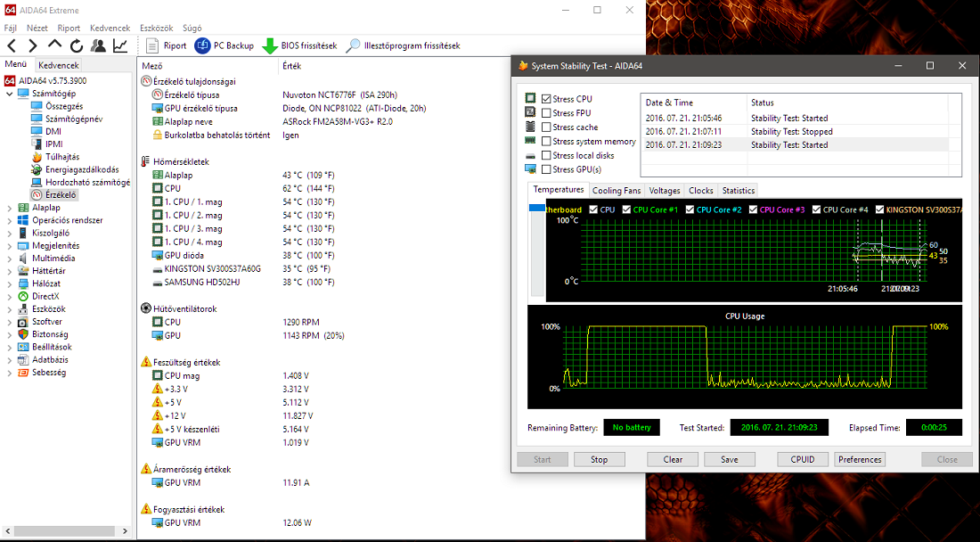The width and height of the screenshot is (980, 542).
Task: Uncheck the Stress CPU checkbox
Action: (546, 99)
